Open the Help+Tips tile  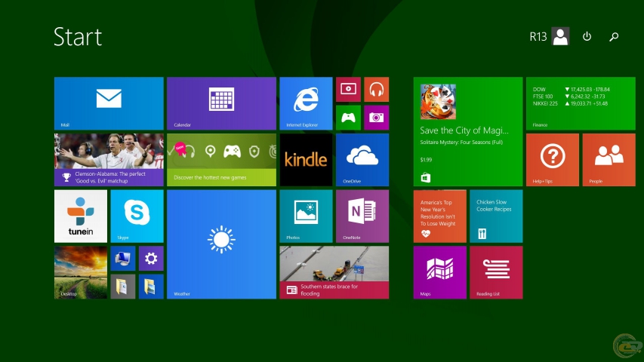[553, 160]
